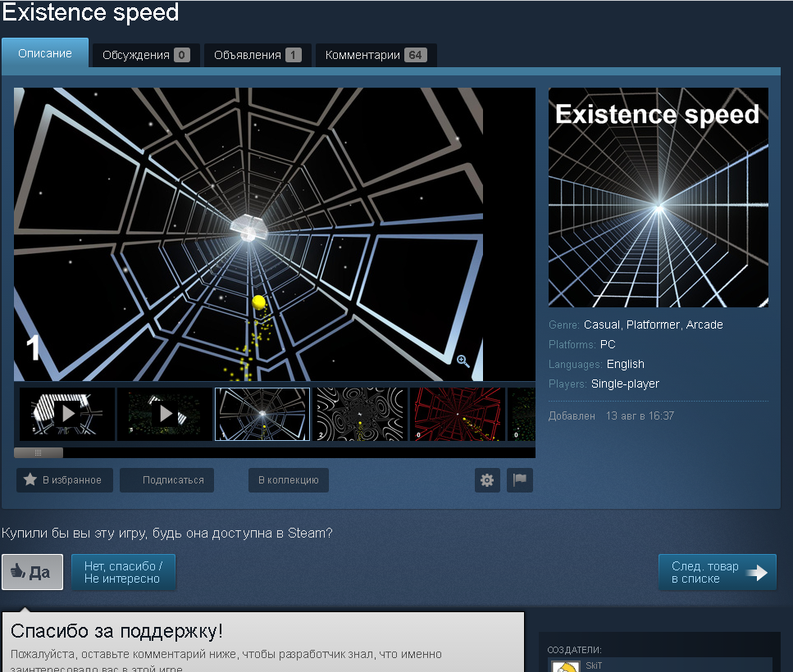
Task: Click the SkiT creator avatar
Action: coord(565,666)
